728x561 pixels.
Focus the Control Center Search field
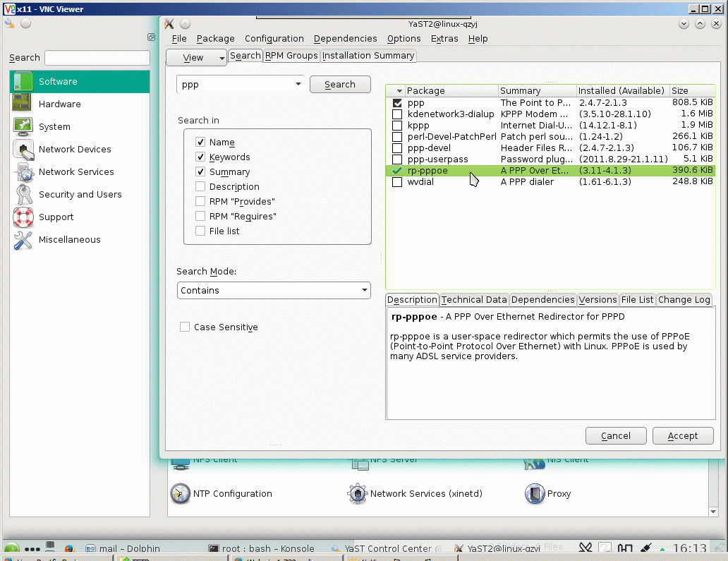97,58
